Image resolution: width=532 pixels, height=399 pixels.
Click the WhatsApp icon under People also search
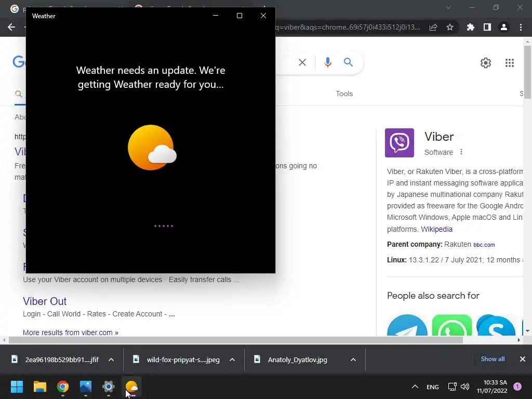point(451,325)
